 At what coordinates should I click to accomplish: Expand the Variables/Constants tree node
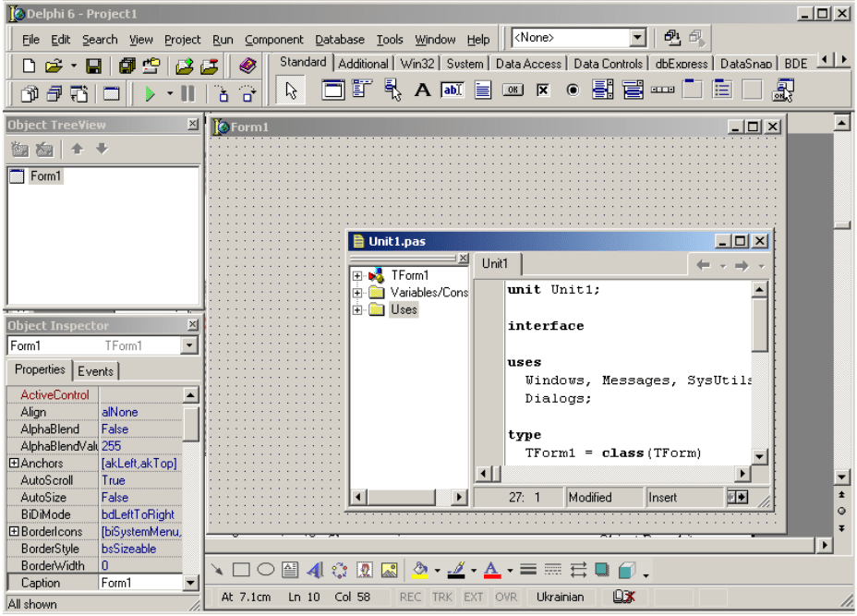[356, 293]
